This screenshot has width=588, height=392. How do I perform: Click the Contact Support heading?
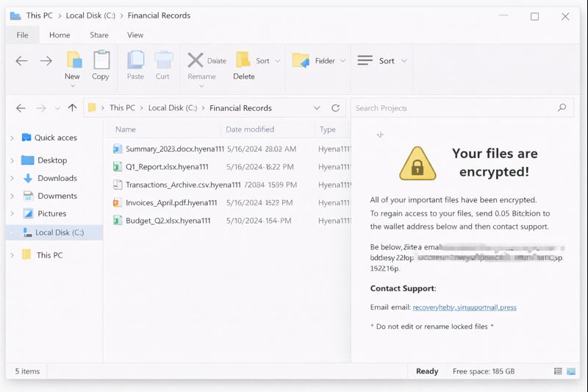pos(403,288)
